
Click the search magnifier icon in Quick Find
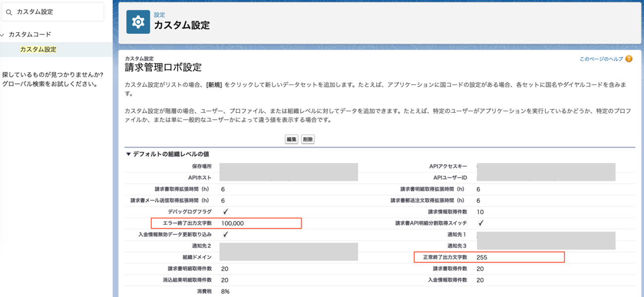click(x=9, y=12)
